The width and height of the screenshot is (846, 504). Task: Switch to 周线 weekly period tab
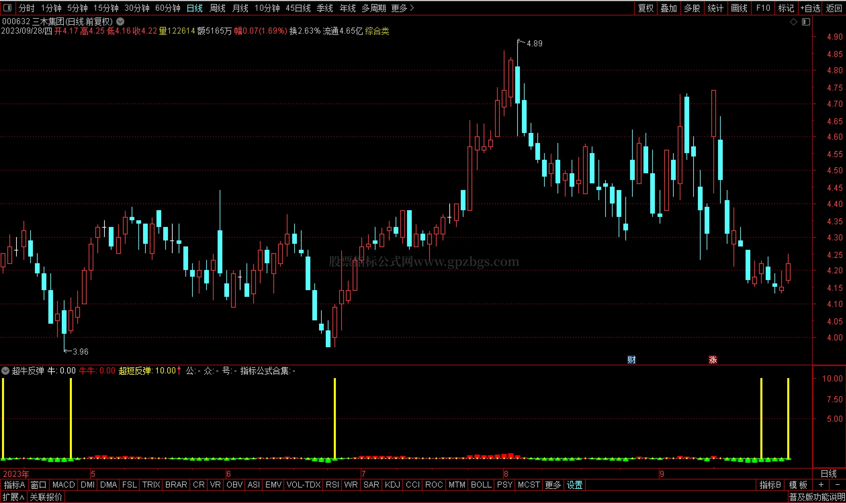(217, 8)
